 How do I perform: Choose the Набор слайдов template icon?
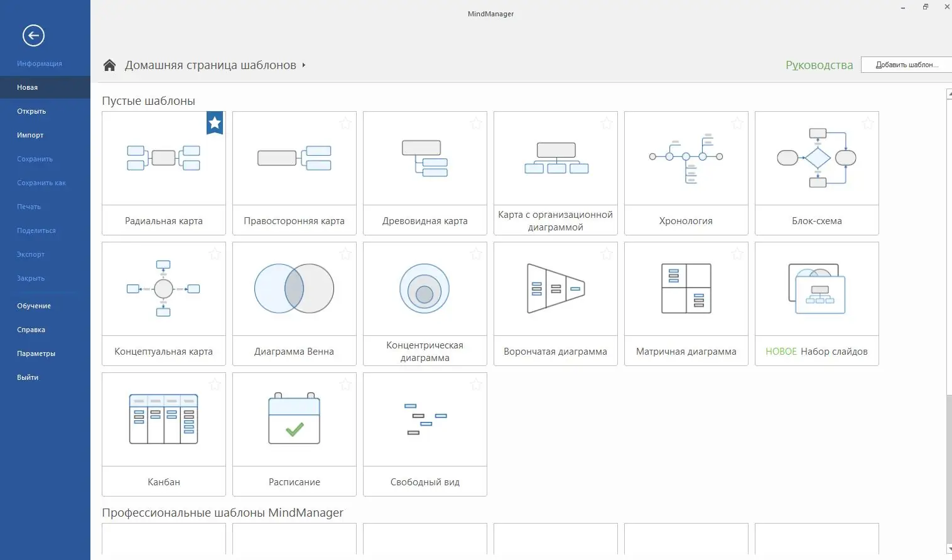pyautogui.click(x=816, y=289)
